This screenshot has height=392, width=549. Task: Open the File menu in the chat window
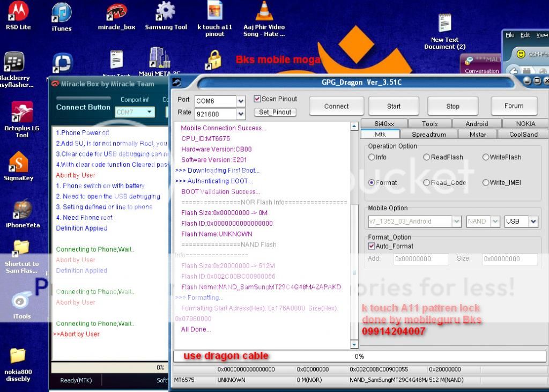click(x=510, y=35)
